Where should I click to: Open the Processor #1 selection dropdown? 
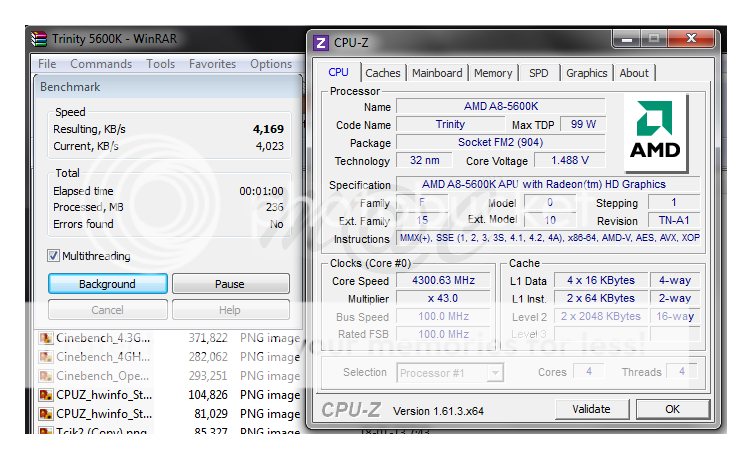pos(494,373)
